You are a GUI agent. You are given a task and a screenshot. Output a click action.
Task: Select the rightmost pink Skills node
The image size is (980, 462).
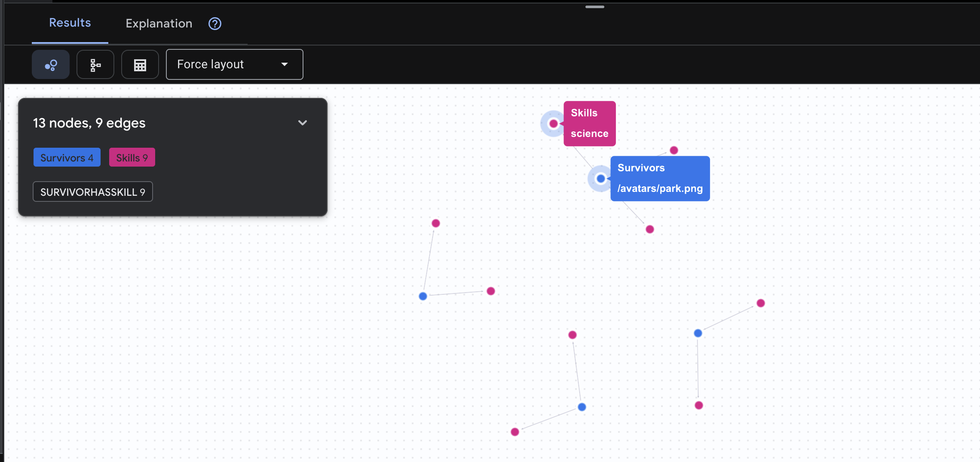point(761,303)
